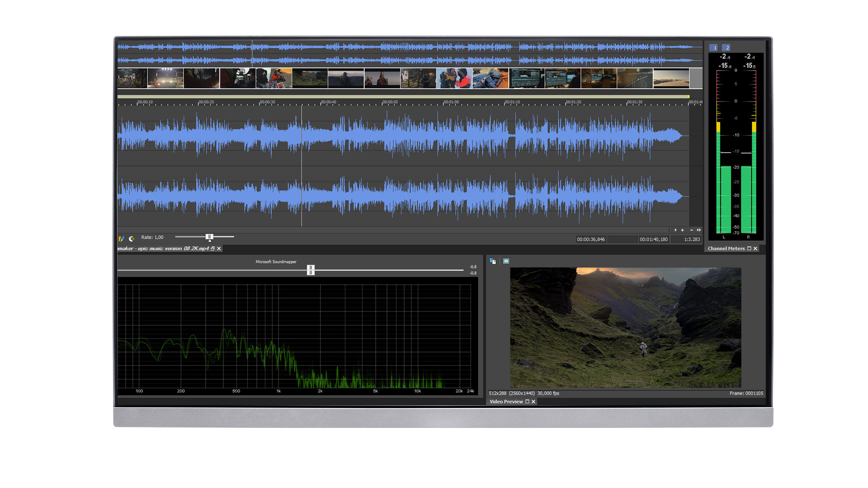
Task: Click the forest thumbnail at strip start
Action: click(132, 78)
